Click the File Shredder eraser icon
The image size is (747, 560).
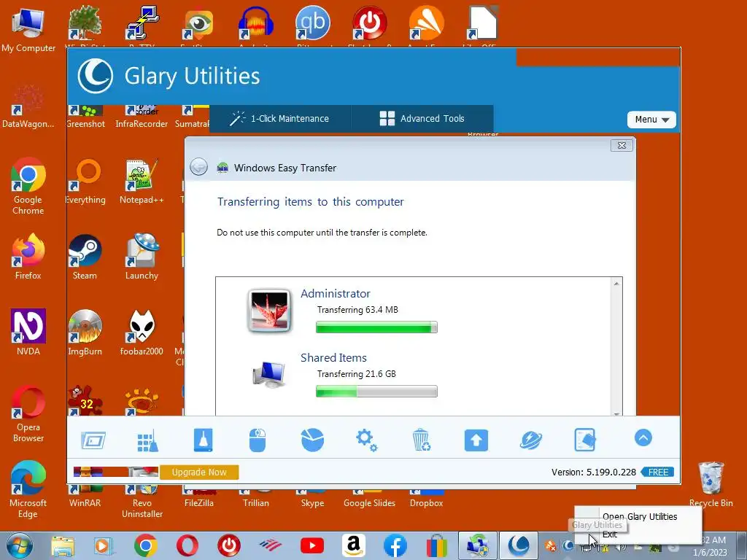coord(586,440)
